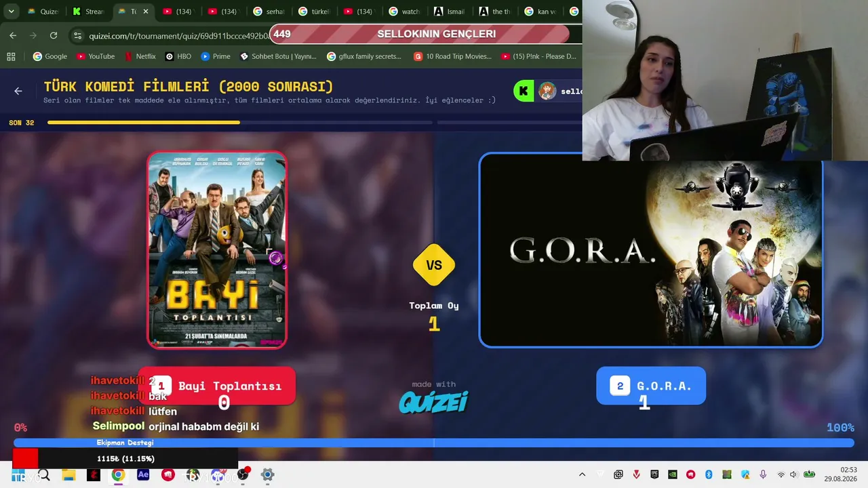Vote for Bayi Toplantısı using the red button

(x=217, y=386)
